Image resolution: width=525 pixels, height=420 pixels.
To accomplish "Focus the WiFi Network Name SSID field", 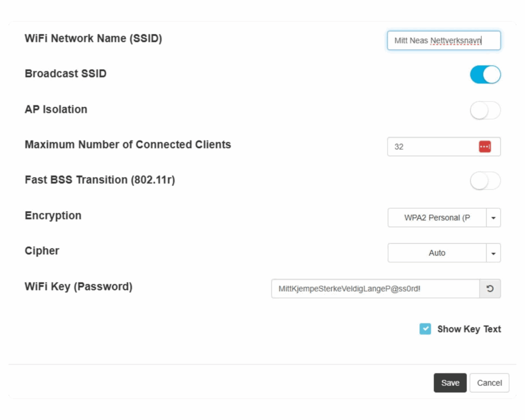I will click(444, 41).
